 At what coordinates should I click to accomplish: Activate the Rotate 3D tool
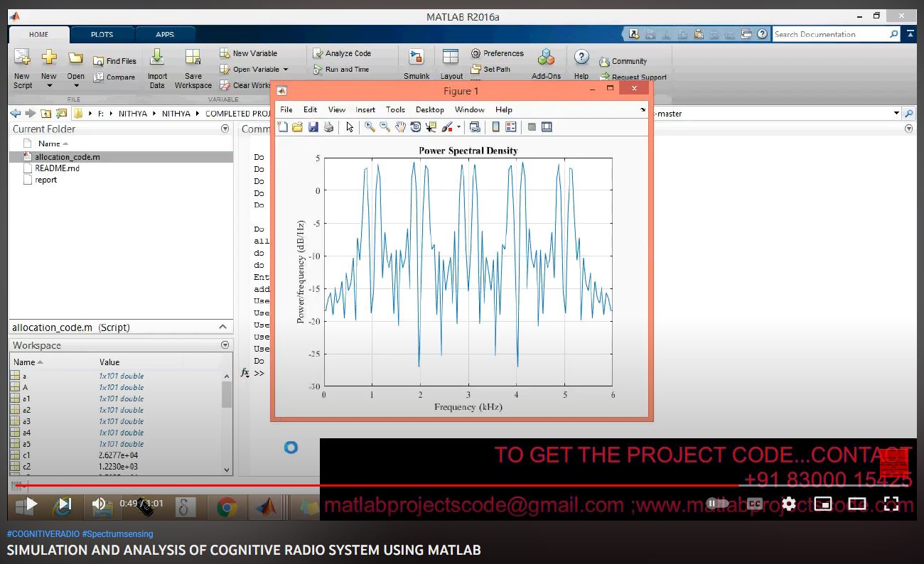click(x=416, y=127)
